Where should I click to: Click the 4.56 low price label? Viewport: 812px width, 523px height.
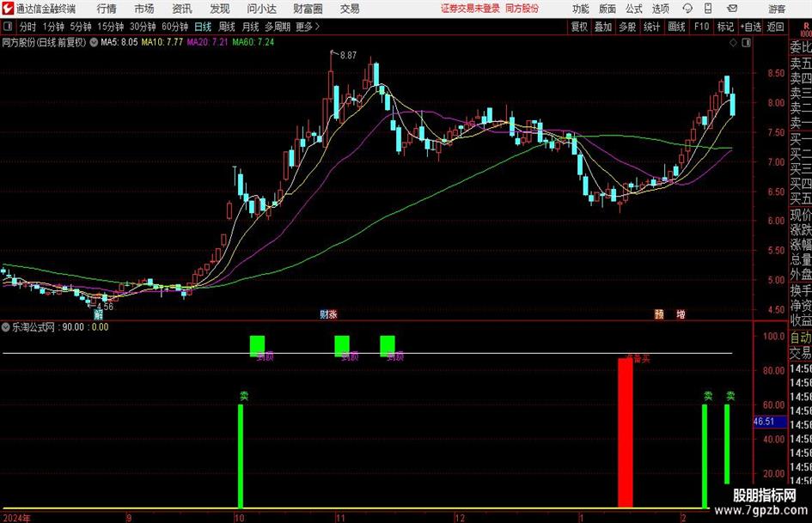(105, 306)
